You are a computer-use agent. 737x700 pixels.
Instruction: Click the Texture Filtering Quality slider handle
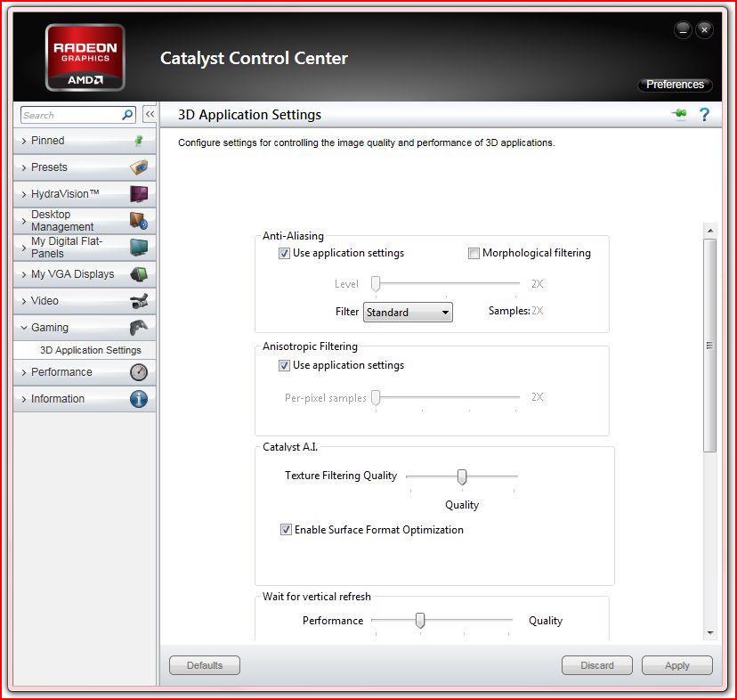tap(462, 476)
